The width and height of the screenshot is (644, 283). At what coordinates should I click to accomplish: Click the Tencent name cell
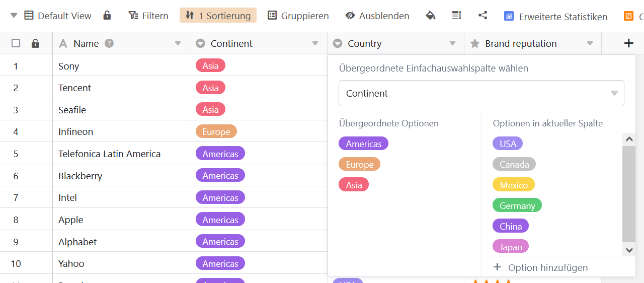point(121,88)
